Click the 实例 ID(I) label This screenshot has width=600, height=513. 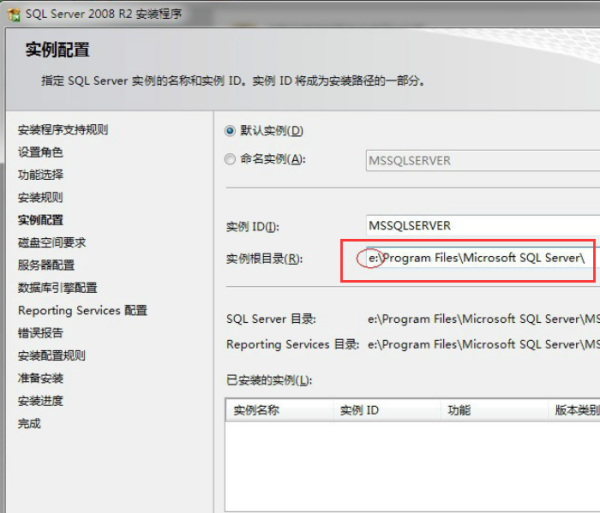click(x=253, y=227)
